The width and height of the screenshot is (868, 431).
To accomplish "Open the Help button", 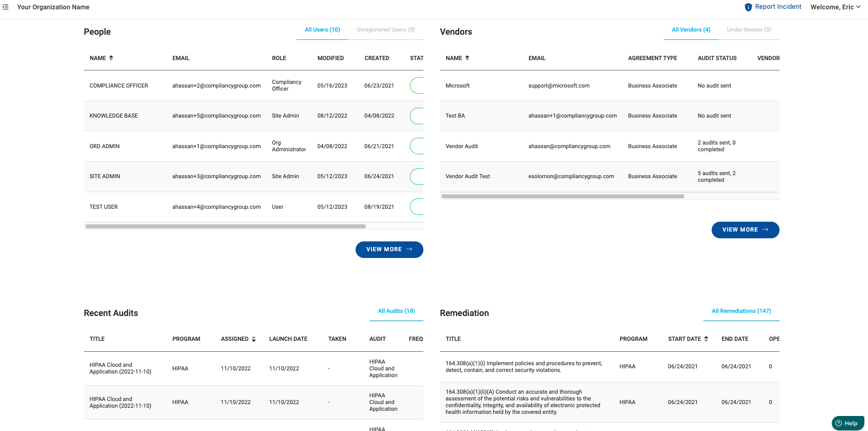I will pyautogui.click(x=848, y=423).
